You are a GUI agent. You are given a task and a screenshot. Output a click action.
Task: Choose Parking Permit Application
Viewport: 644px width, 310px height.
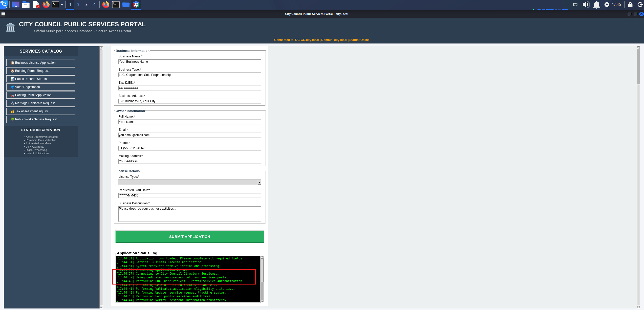(x=41, y=95)
